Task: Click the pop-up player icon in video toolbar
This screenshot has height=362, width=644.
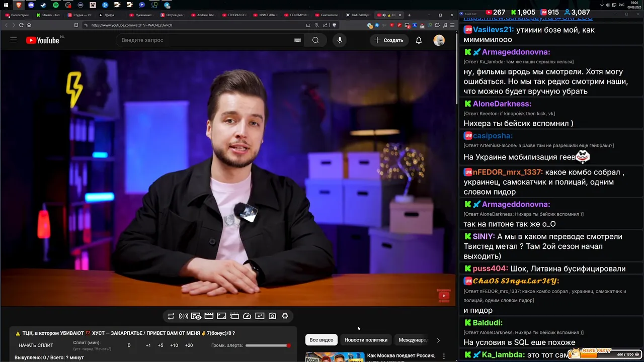Action: pyautogui.click(x=234, y=316)
